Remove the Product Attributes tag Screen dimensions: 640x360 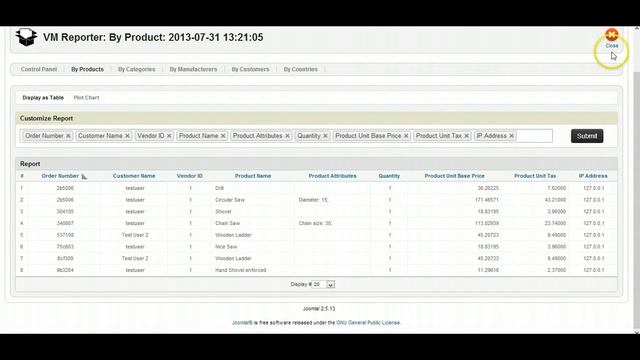(x=287, y=136)
